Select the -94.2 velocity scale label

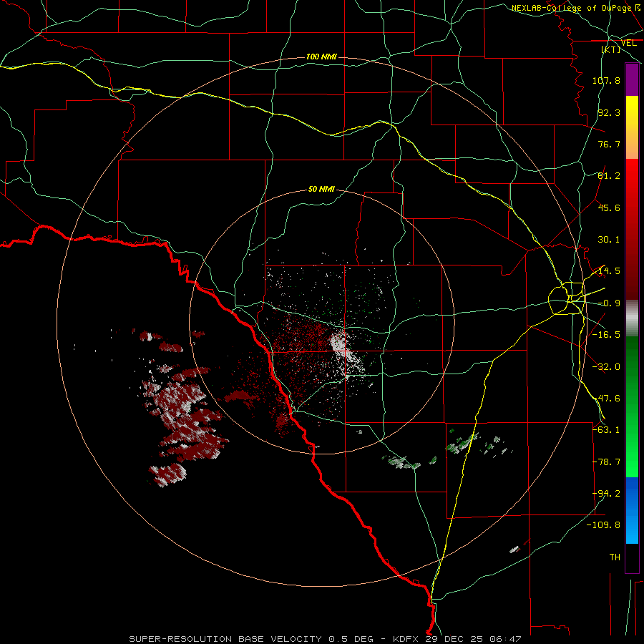point(606,494)
